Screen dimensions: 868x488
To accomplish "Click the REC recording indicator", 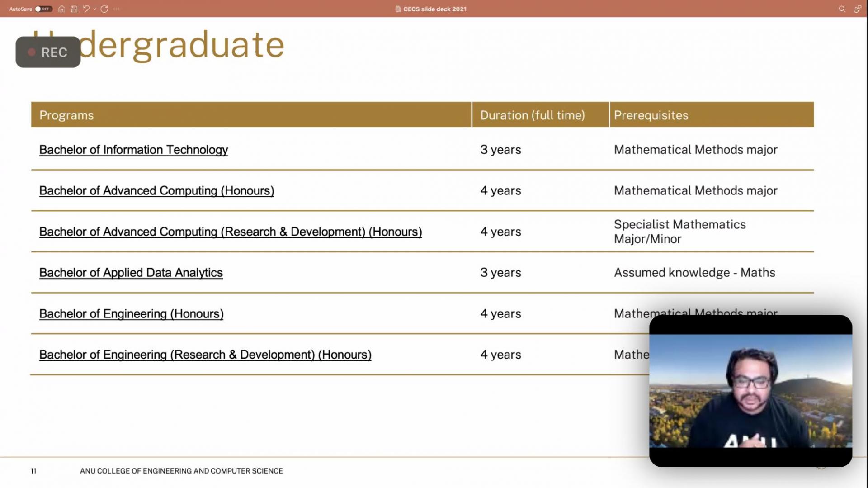I will (48, 52).
